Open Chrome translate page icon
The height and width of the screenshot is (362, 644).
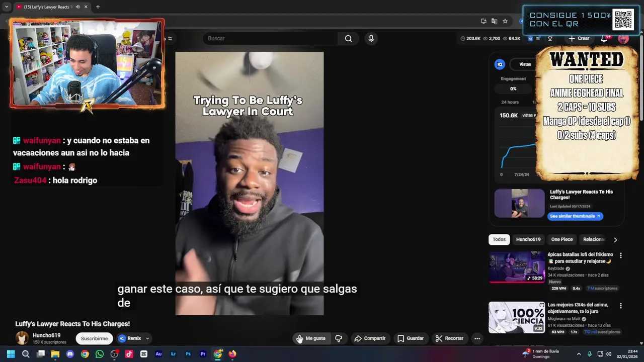[x=494, y=21]
